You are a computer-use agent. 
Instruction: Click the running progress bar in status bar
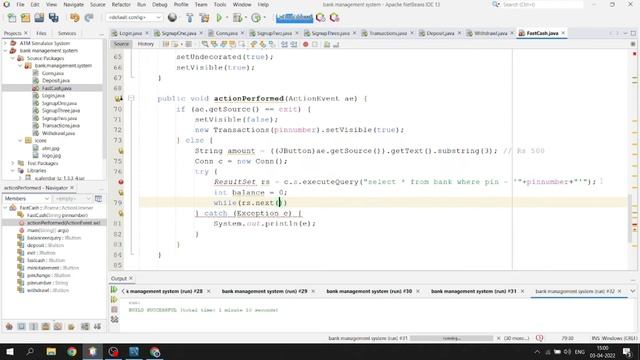(451, 338)
